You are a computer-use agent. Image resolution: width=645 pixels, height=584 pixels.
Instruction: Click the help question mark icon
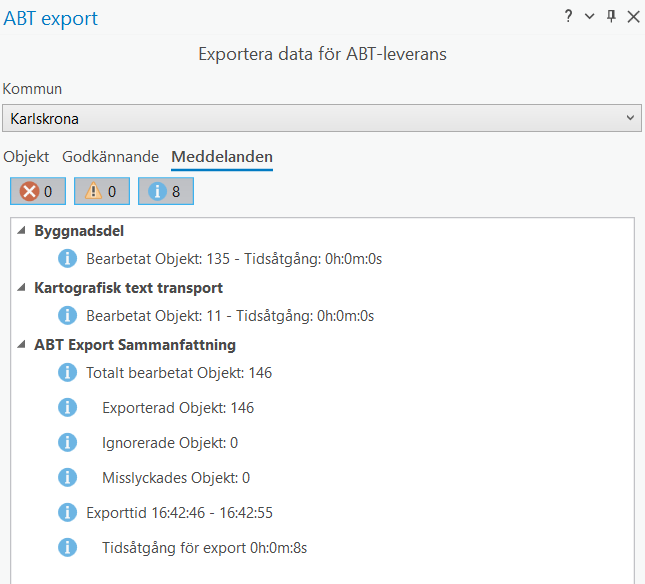pos(568,17)
